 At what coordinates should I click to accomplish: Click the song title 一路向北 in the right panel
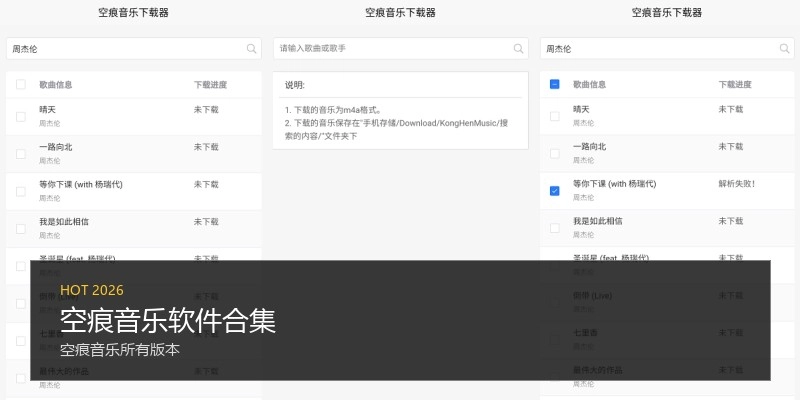589,146
